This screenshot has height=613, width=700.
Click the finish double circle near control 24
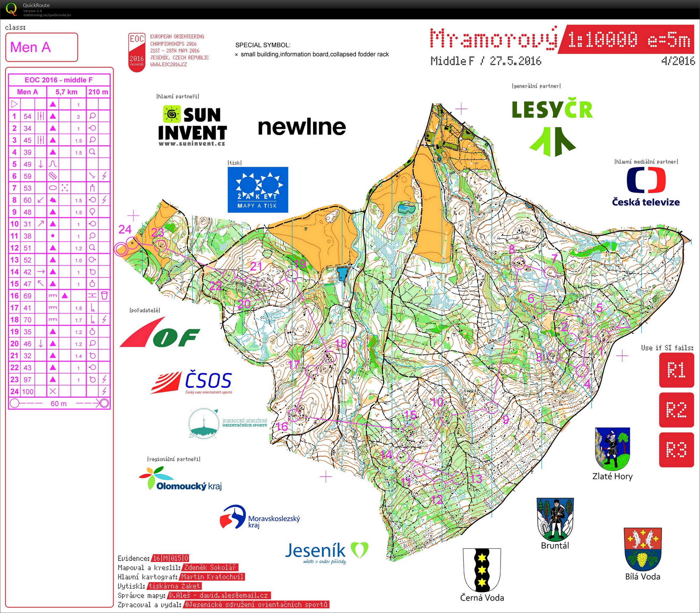pos(121,249)
